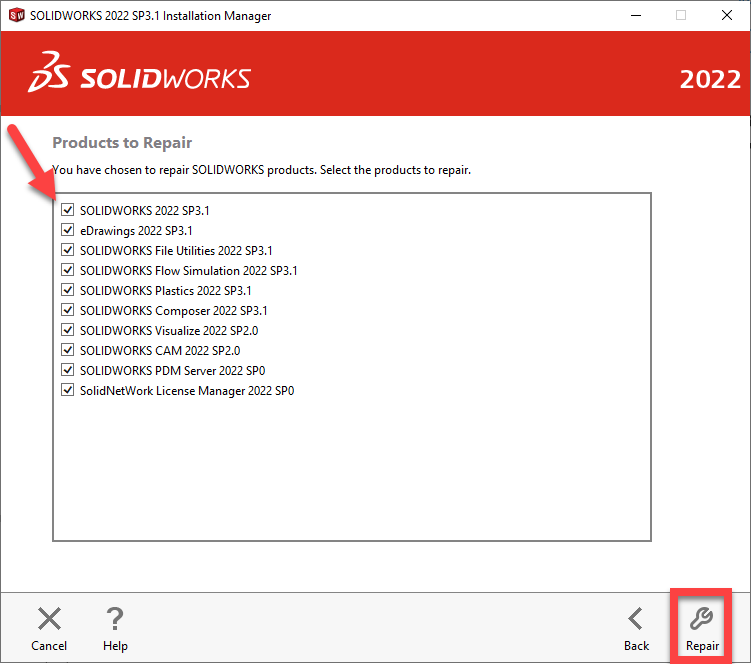Toggle SOLIDWORKS Flow Simulation 2022 SP3.1 checkbox
Screen dimensions: 751x664
click(x=68, y=270)
